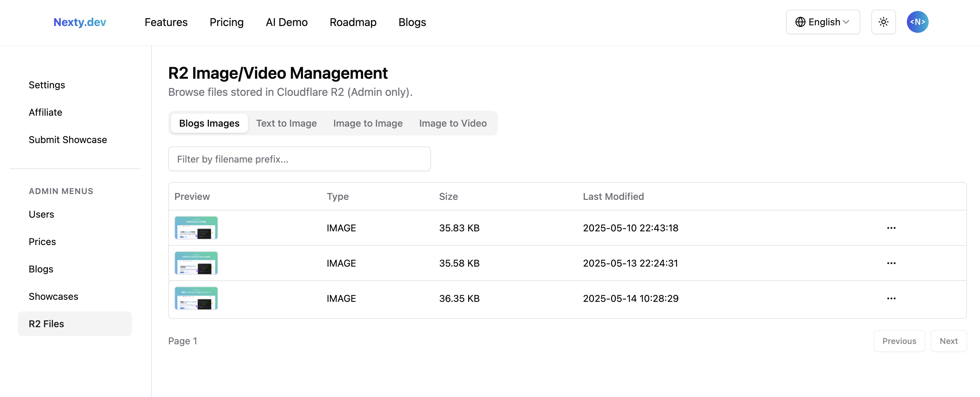Open the English language dropdown
980x397 pixels.
[x=822, y=22]
